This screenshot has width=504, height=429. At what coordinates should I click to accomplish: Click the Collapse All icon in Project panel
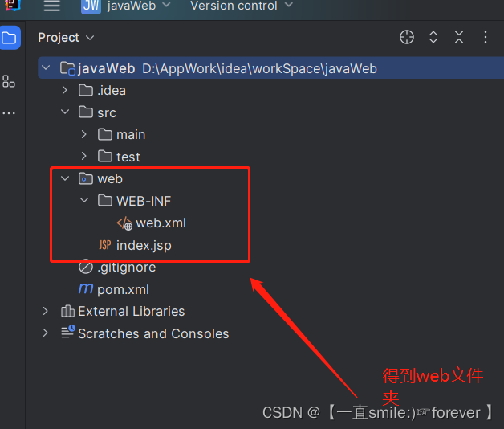coord(459,37)
